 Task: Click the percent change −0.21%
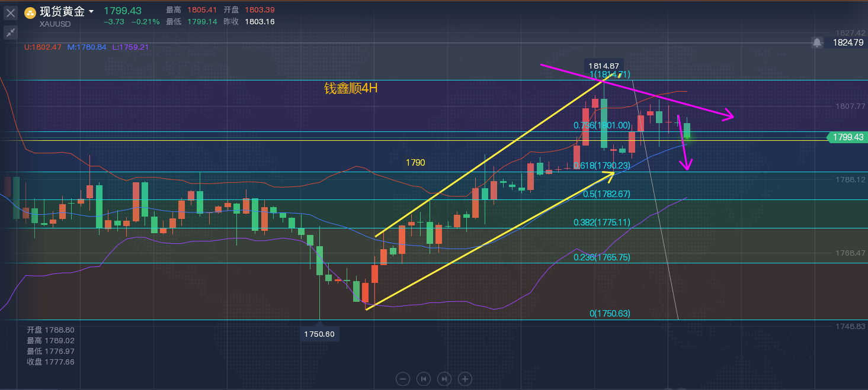point(146,22)
